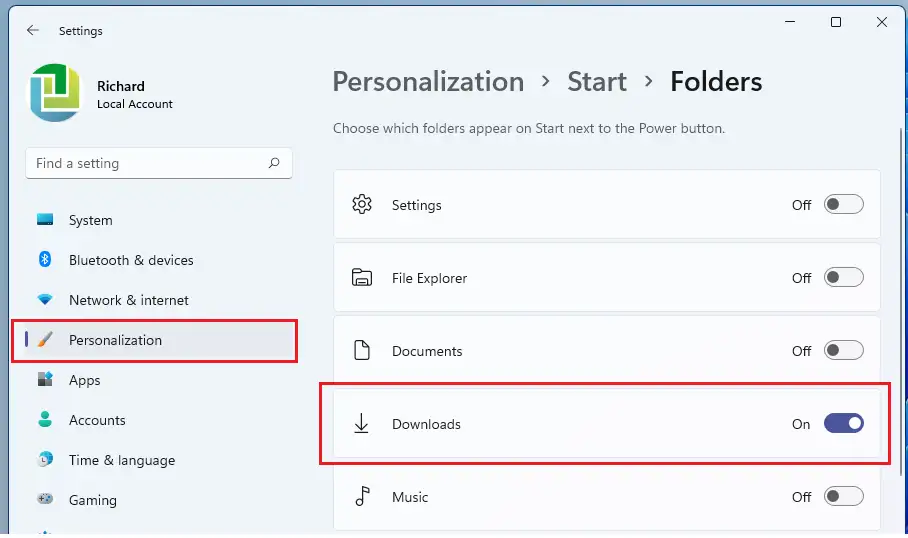Screen dimensions: 908x538
Task: Click the back arrow icon
Action: [x=32, y=30]
